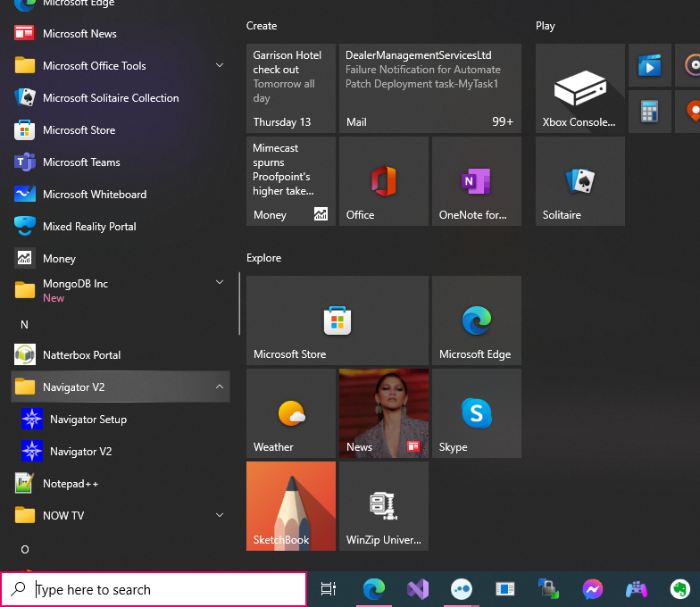Open Visual Studio from the taskbar
The height and width of the screenshot is (607, 700).
418,589
